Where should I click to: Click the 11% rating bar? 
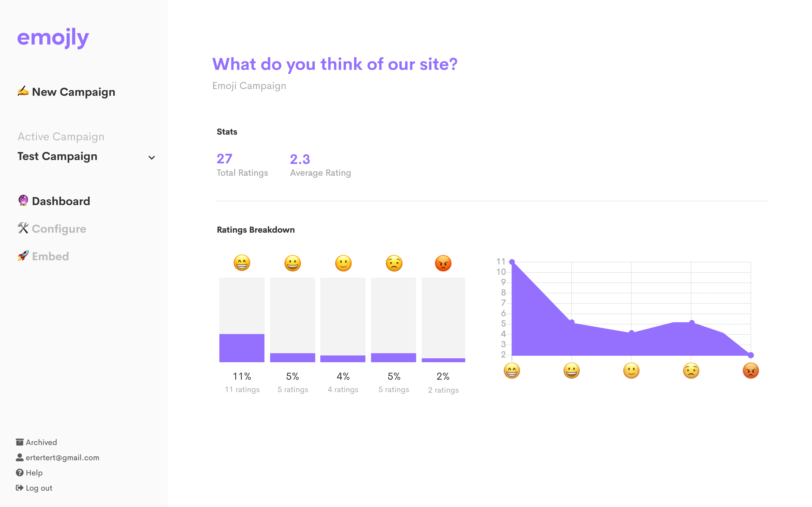pos(242,348)
